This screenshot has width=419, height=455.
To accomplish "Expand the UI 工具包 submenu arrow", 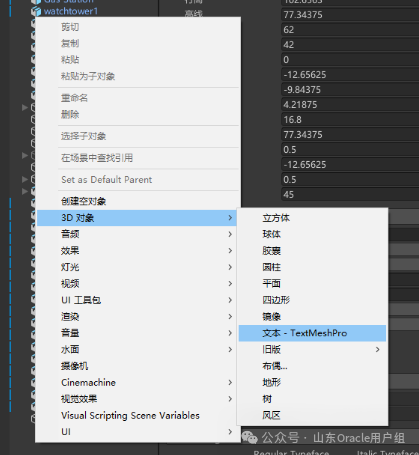I will coord(230,300).
